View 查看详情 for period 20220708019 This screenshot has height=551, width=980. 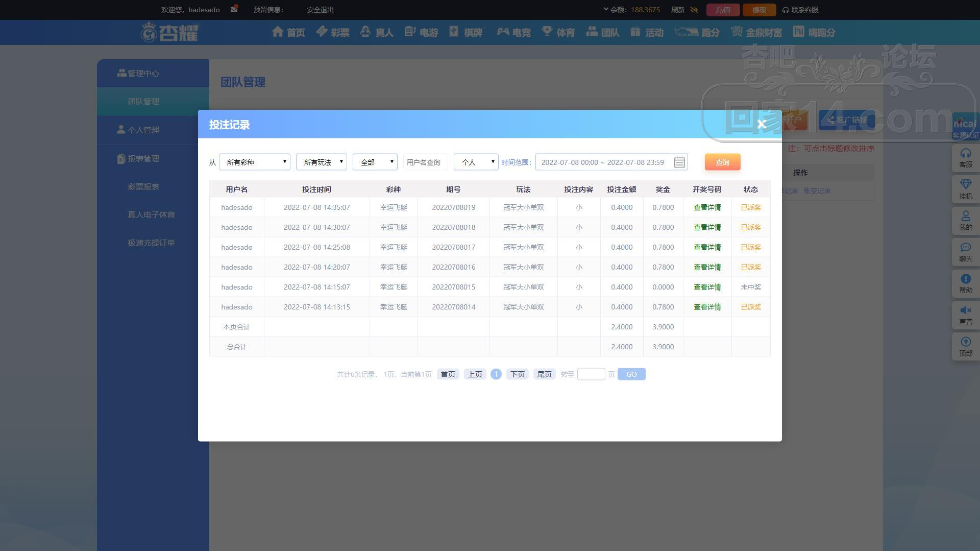pos(707,207)
